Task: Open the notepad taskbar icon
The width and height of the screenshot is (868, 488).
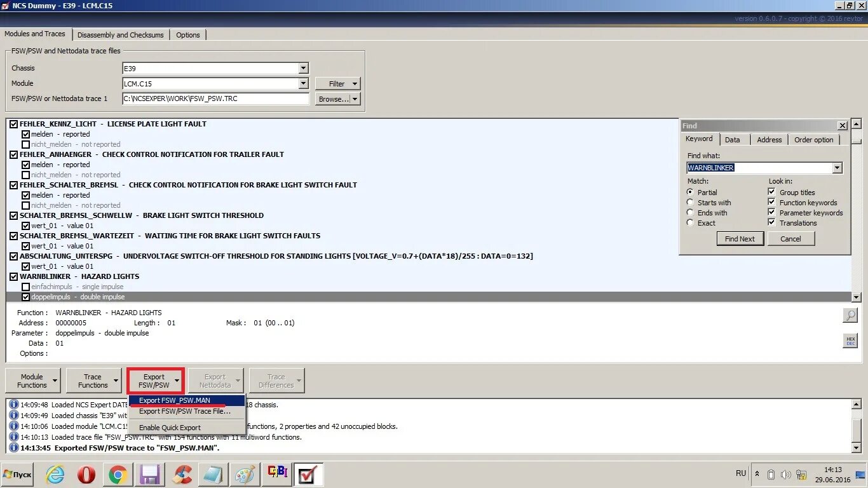Action: pyautogui.click(x=212, y=475)
